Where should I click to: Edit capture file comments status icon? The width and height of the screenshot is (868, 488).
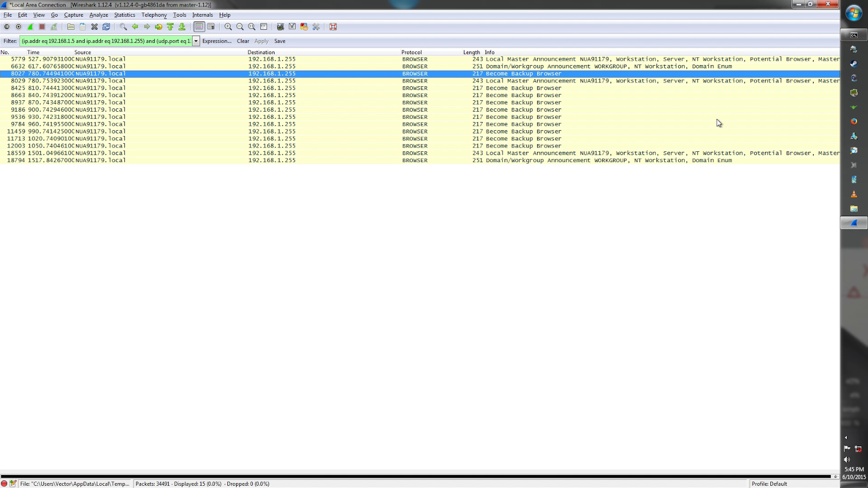(13, 484)
